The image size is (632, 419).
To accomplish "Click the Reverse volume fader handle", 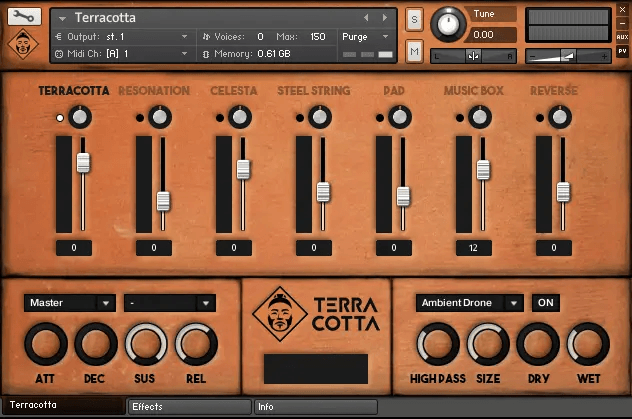I will 563,192.
